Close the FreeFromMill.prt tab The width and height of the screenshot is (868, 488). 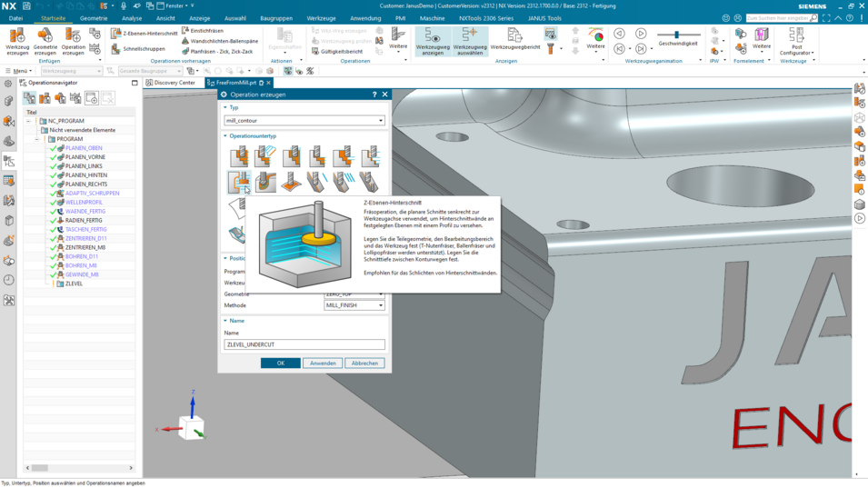click(x=268, y=83)
